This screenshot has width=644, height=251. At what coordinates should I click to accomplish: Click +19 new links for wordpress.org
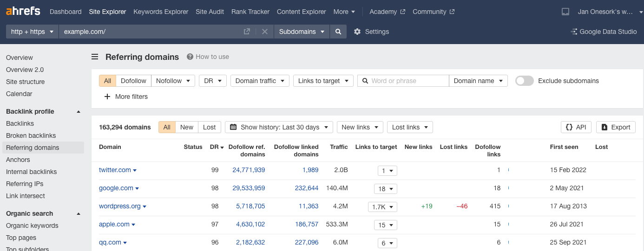427,206
